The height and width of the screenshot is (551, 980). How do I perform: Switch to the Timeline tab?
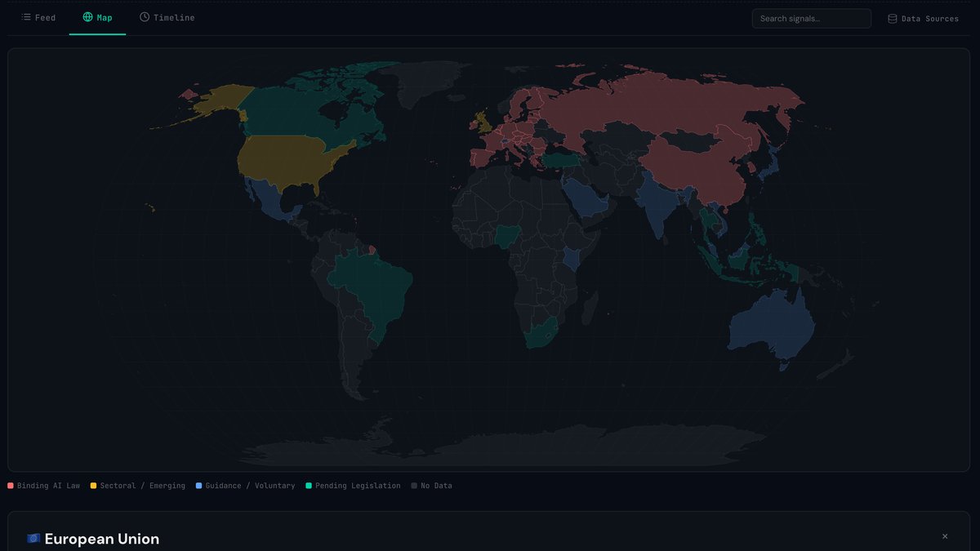click(x=167, y=16)
